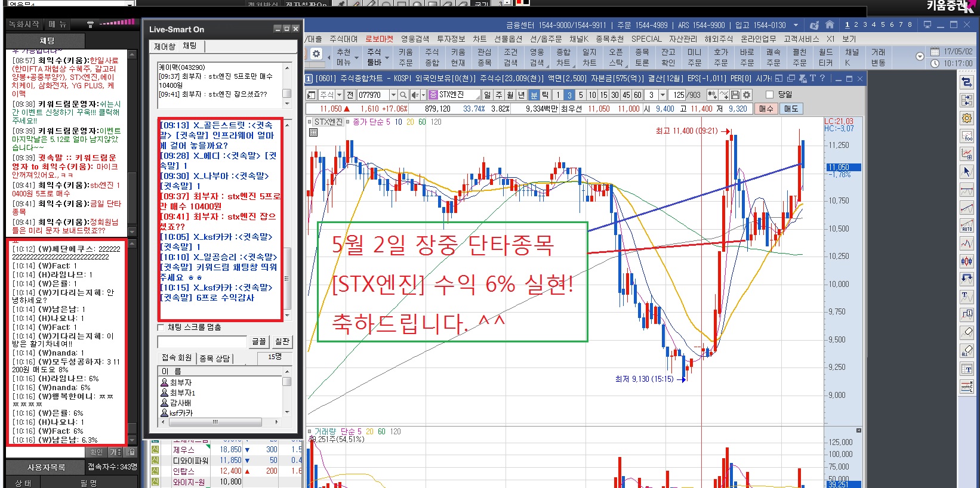Click the data table icon under STX엔진 label
The width and height of the screenshot is (980, 488).
[313, 132]
